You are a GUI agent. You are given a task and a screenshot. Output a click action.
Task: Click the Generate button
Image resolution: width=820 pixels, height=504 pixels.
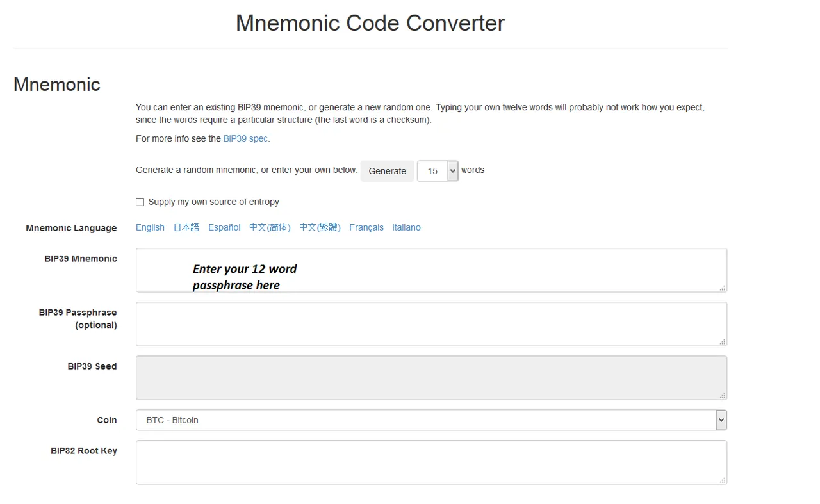(388, 171)
